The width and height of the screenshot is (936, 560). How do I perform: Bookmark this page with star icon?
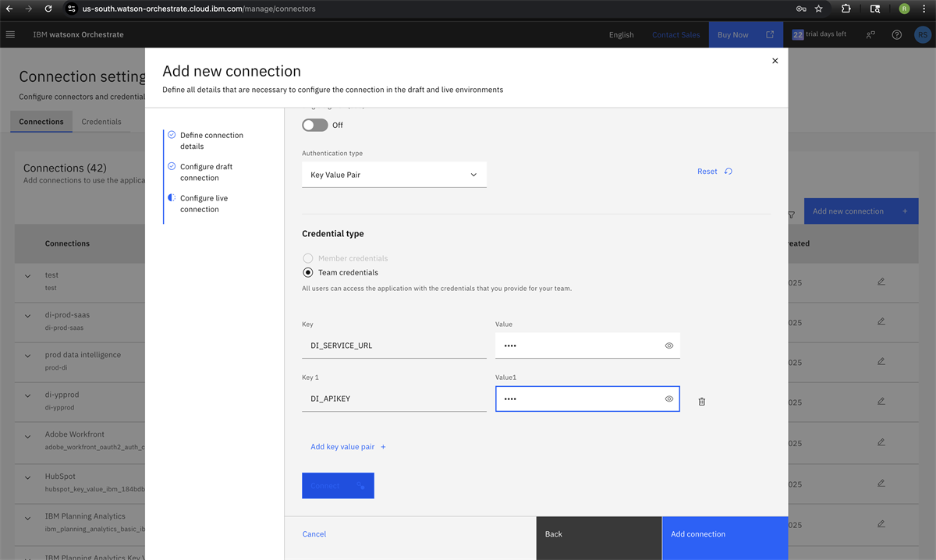click(x=818, y=9)
